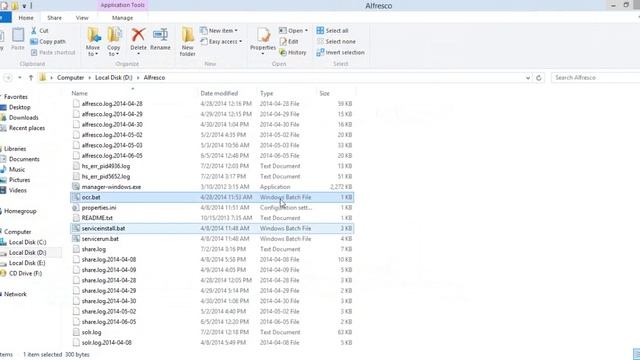Click Select all

(332, 31)
